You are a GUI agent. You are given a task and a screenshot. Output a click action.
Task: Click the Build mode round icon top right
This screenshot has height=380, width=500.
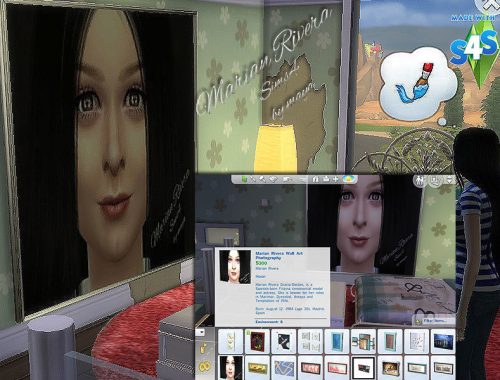point(435,181)
